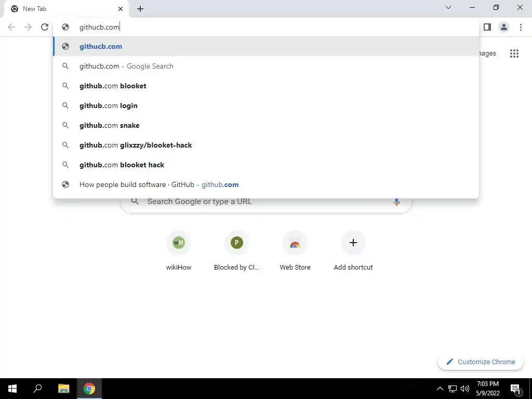Expand the tab search chevron

click(448, 7)
